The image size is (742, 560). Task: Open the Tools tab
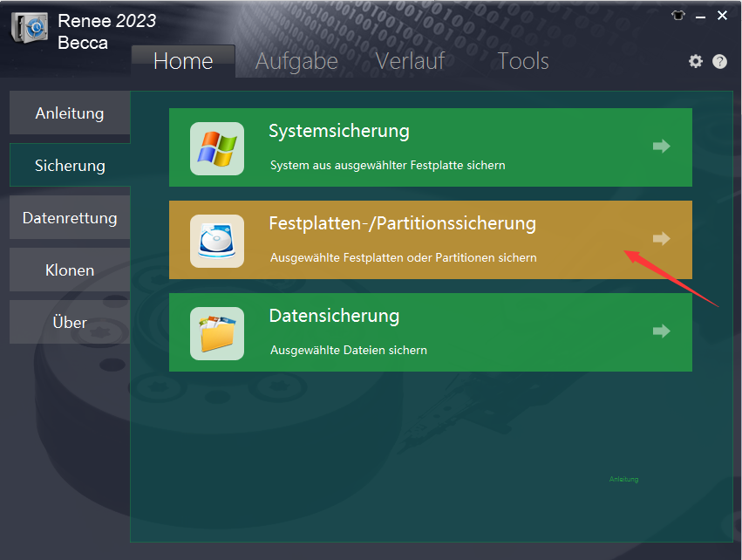click(523, 61)
